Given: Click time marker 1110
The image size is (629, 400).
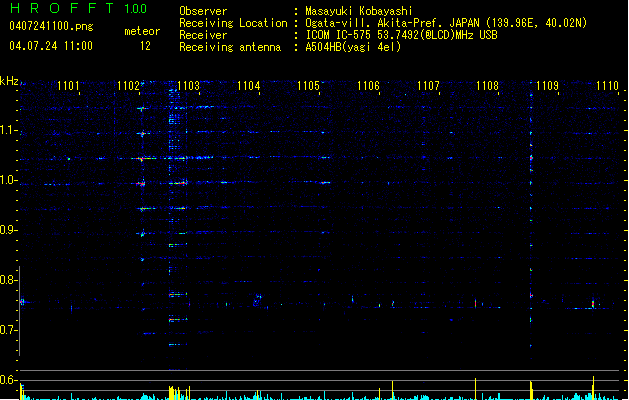Looking at the screenshot, I should click(x=607, y=86).
